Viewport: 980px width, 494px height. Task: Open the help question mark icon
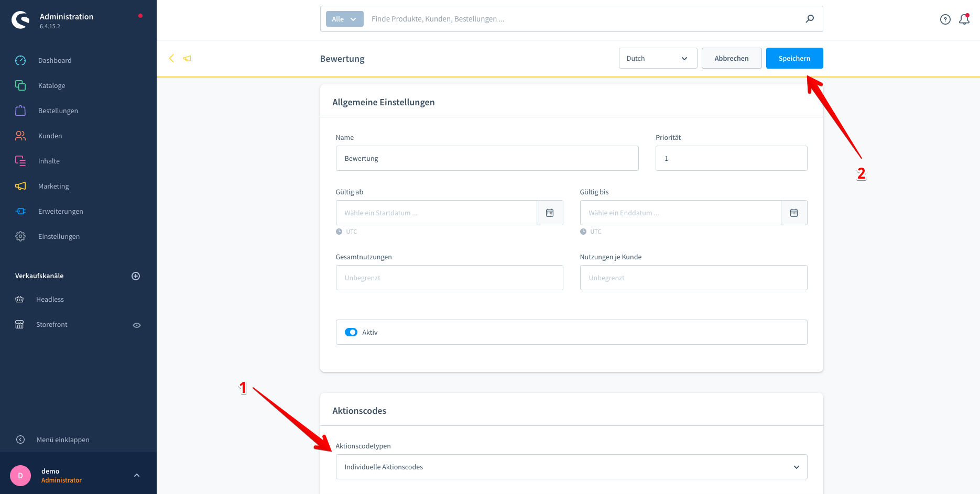(945, 19)
